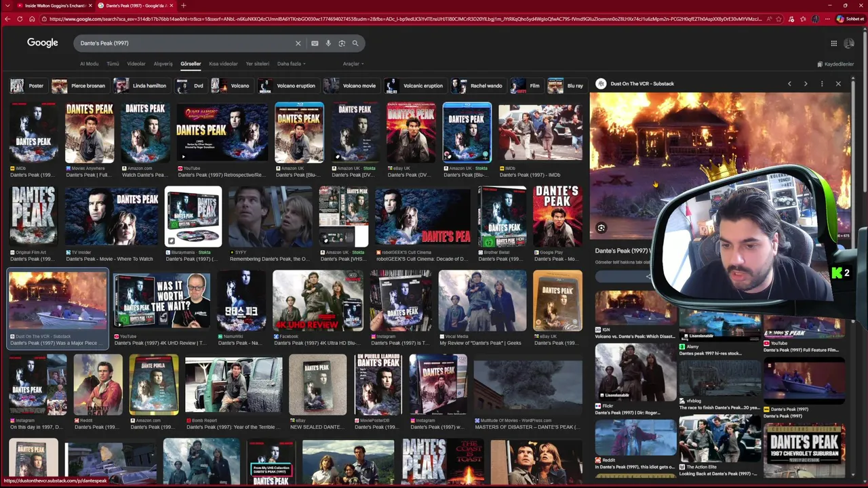Reload the page with the refresh icon

click(x=20, y=19)
